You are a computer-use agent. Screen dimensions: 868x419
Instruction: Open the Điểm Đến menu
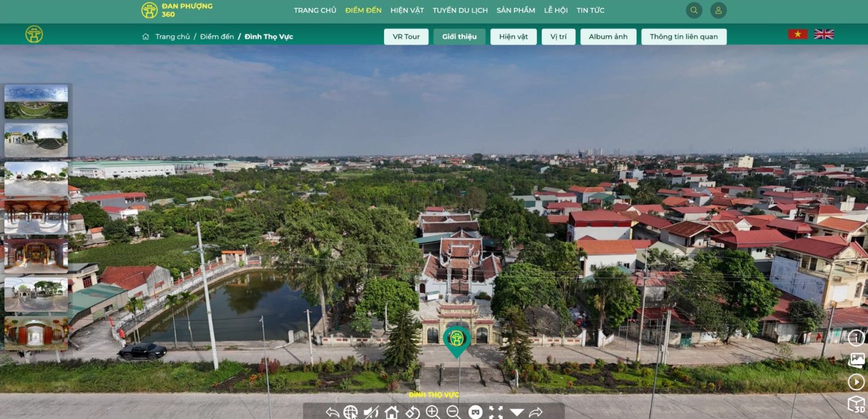(x=363, y=10)
